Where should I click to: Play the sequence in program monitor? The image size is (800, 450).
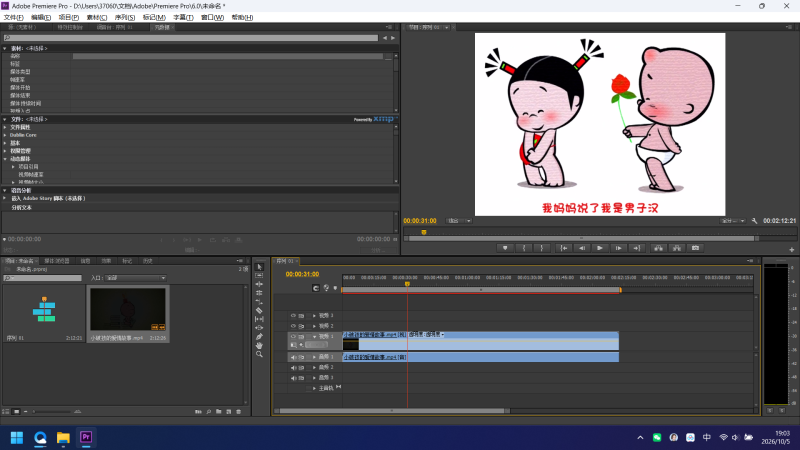click(600, 248)
